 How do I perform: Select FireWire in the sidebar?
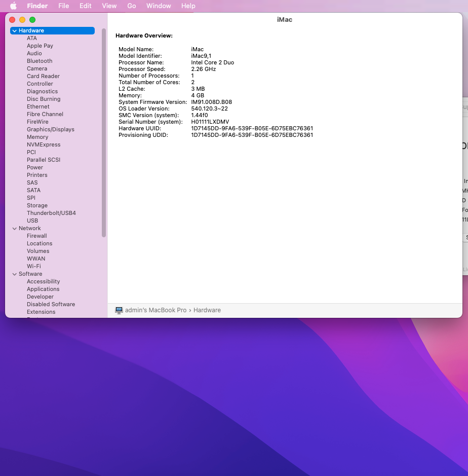pyautogui.click(x=37, y=122)
